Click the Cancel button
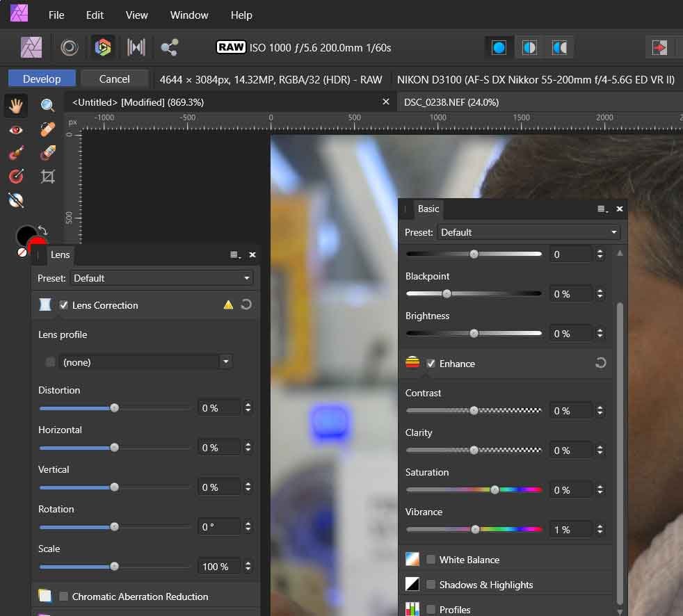 pyautogui.click(x=115, y=79)
